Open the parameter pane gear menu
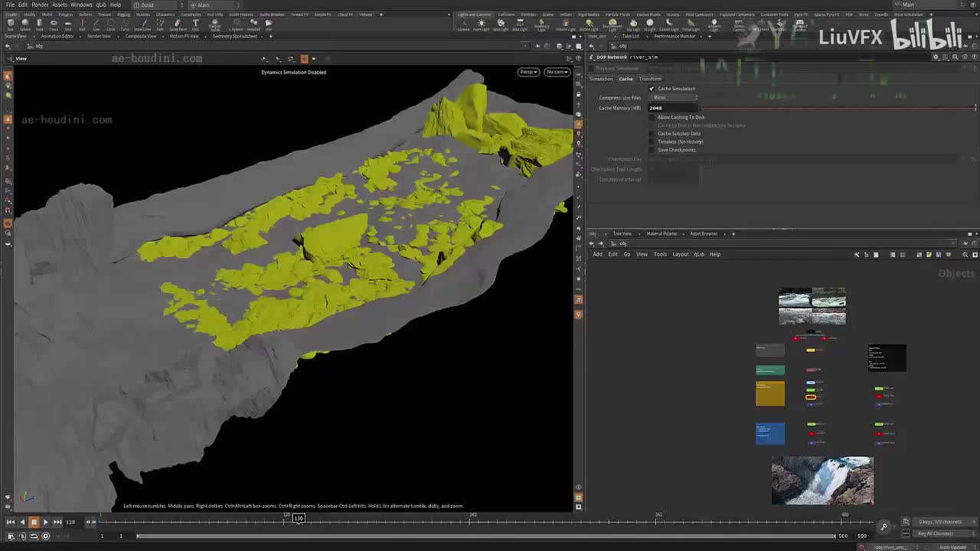Screen dimensions: 980x551 pyautogui.click(x=936, y=57)
